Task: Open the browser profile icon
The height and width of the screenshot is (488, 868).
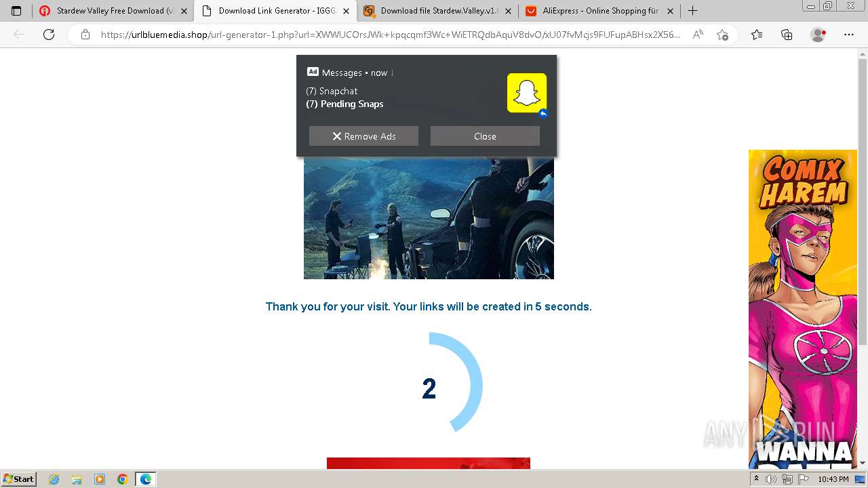Action: (818, 35)
